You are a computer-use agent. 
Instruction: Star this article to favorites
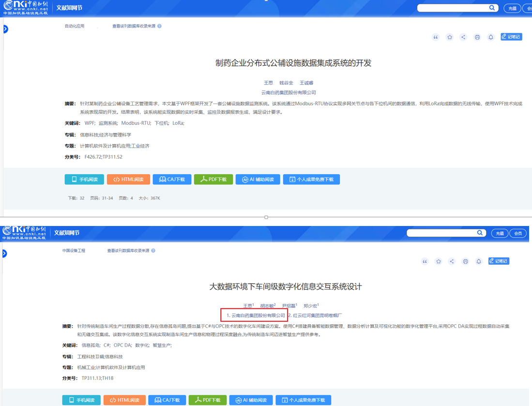pos(449,37)
